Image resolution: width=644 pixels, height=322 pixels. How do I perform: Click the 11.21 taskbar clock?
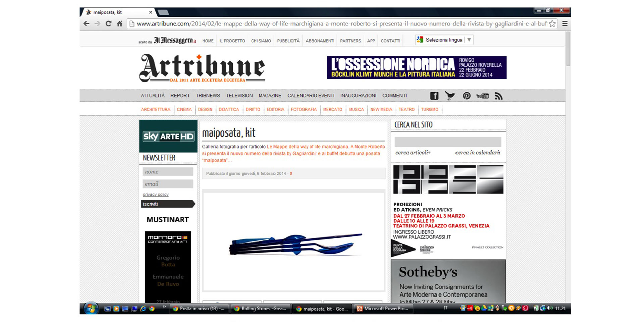click(560, 308)
